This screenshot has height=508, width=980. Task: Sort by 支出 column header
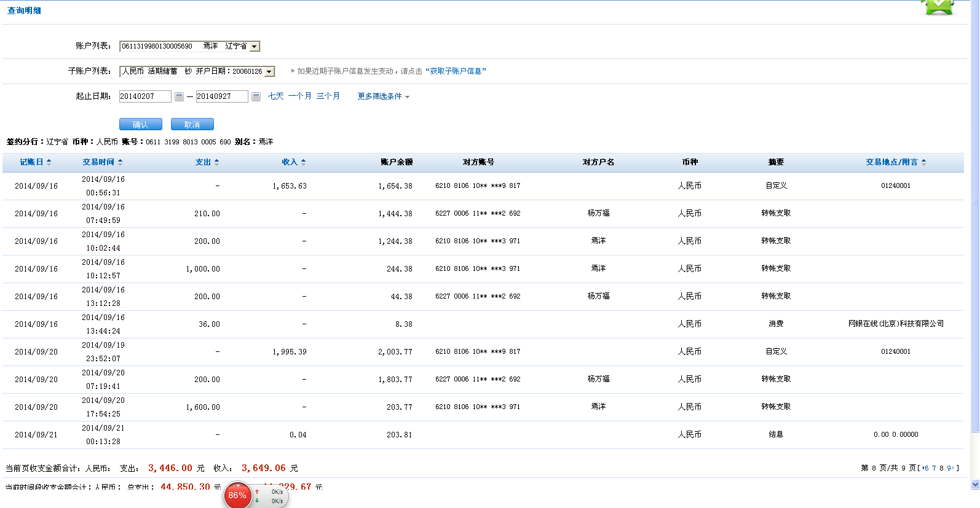pyautogui.click(x=207, y=162)
